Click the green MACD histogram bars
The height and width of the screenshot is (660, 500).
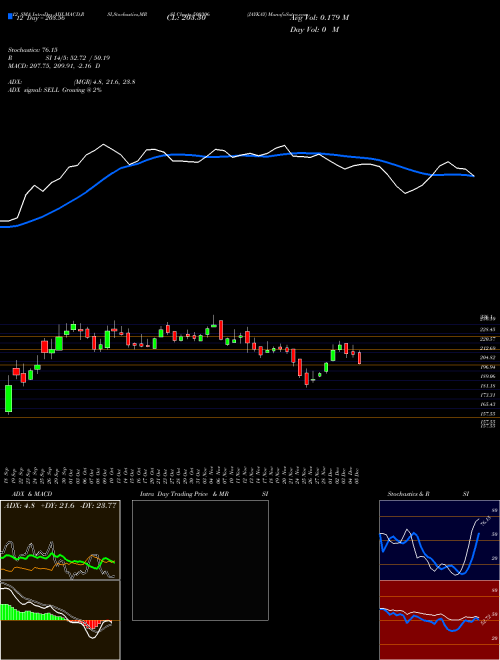[x=29, y=613]
